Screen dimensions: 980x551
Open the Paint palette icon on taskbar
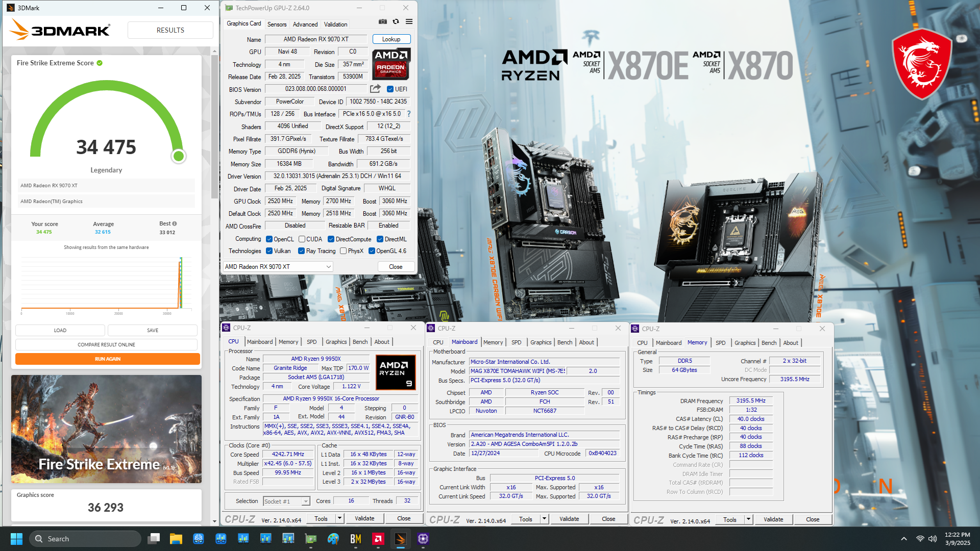pyautogui.click(x=333, y=539)
